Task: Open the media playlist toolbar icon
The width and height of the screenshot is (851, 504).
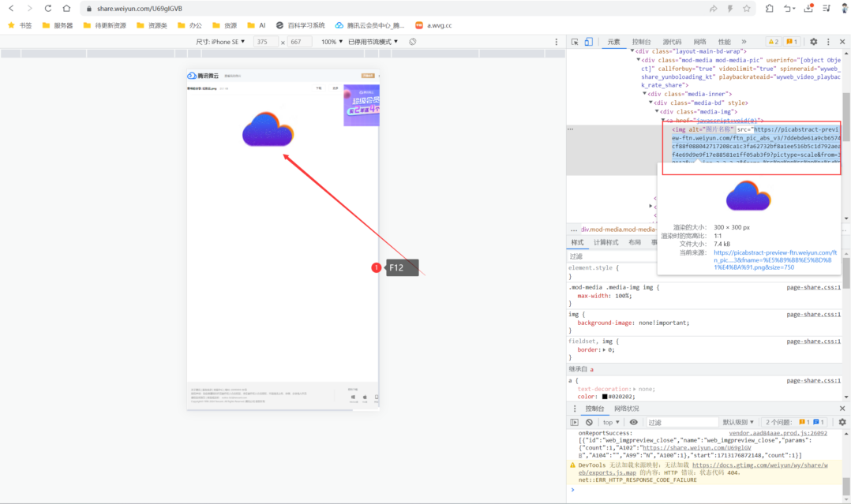Action: pos(827,8)
